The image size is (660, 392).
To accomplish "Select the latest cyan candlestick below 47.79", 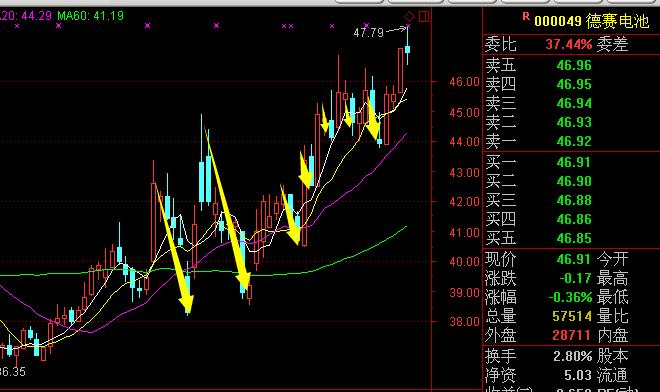I will click(407, 49).
